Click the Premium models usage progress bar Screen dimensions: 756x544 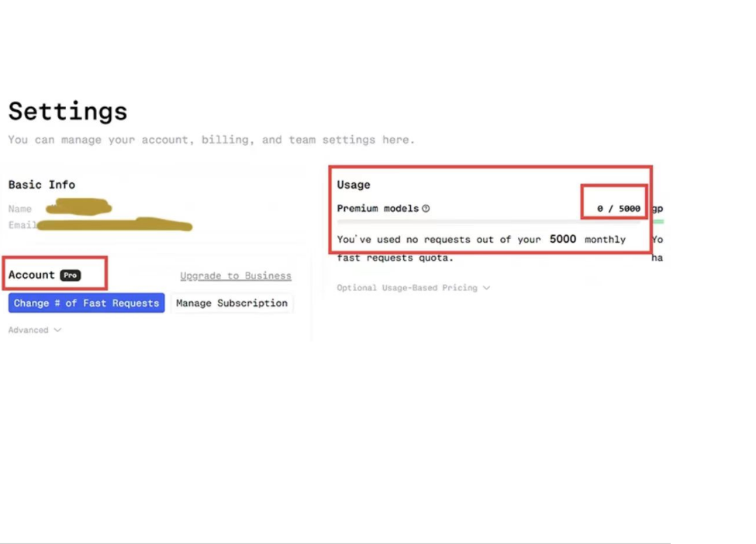tap(488, 222)
